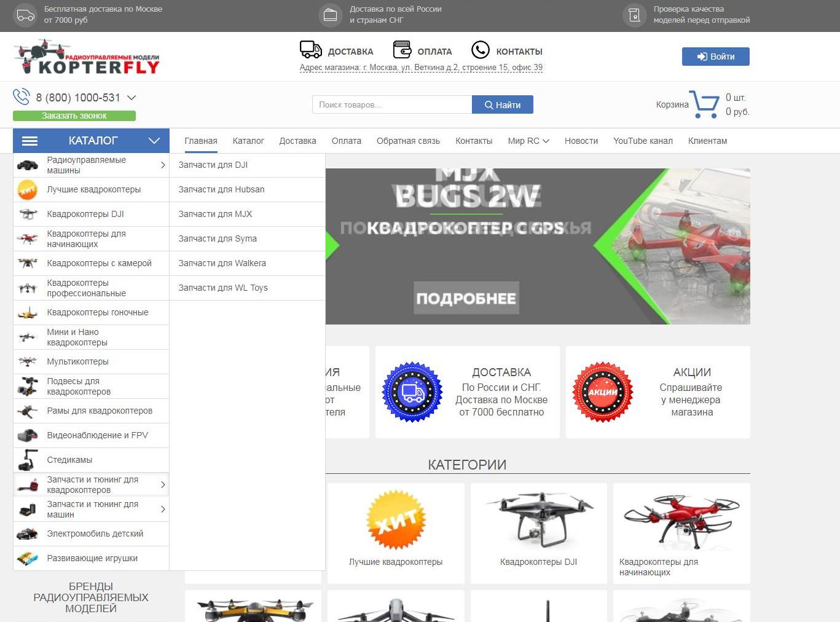Expand Запчасти и тюнинг для квадрокоптеров arrow
The image size is (840, 622).
(x=163, y=485)
